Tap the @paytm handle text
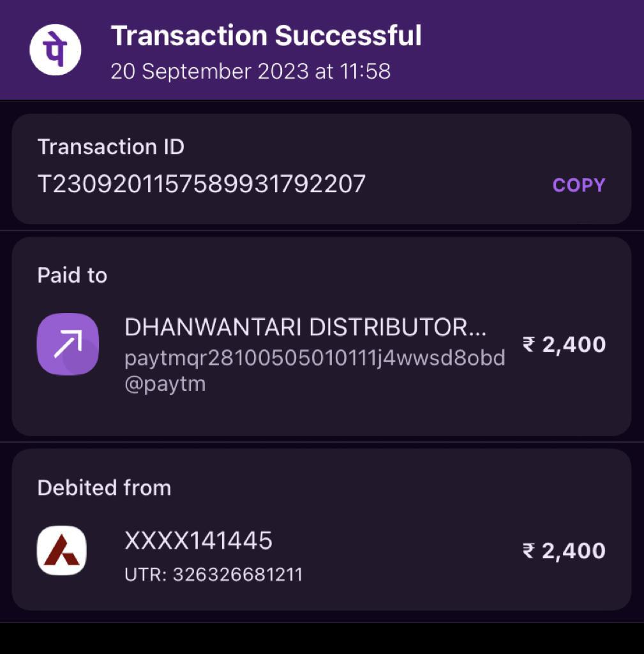Viewport: 644px width, 654px height. tap(165, 384)
